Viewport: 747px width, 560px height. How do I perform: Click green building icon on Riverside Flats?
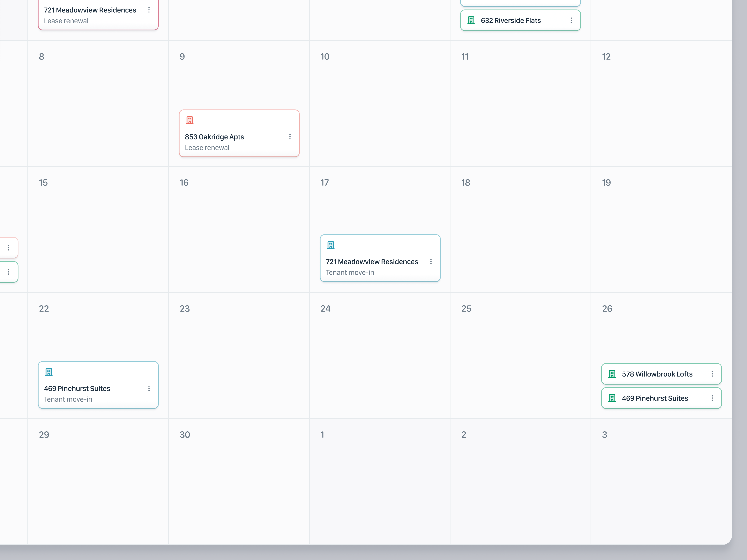tap(471, 20)
